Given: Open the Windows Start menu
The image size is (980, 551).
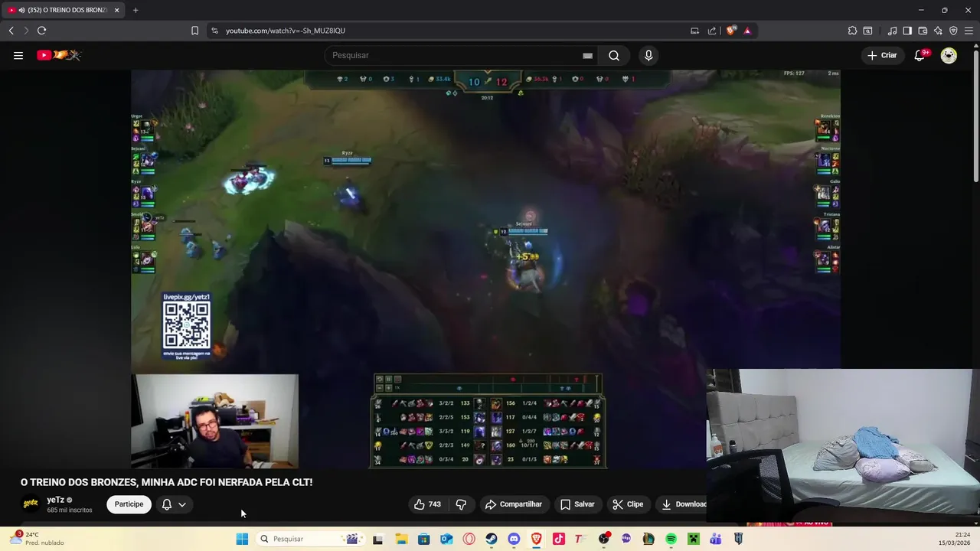Looking at the screenshot, I should tap(242, 539).
